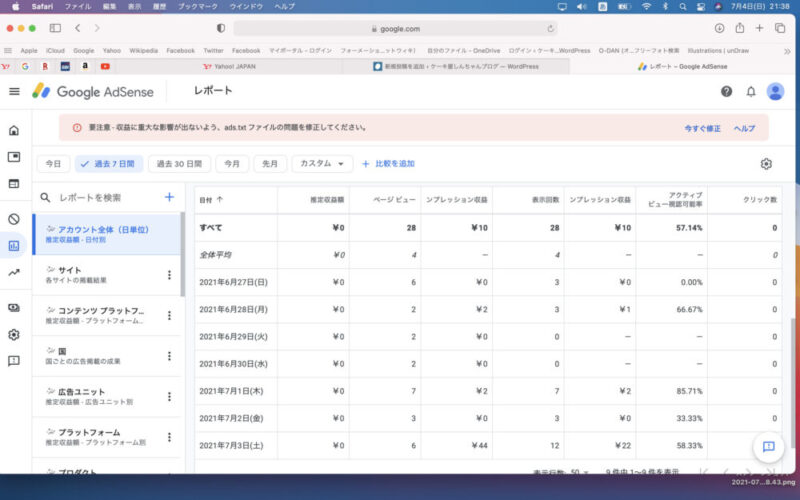Click the google.com address bar
Viewport: 800px width, 500px height.
(395, 29)
